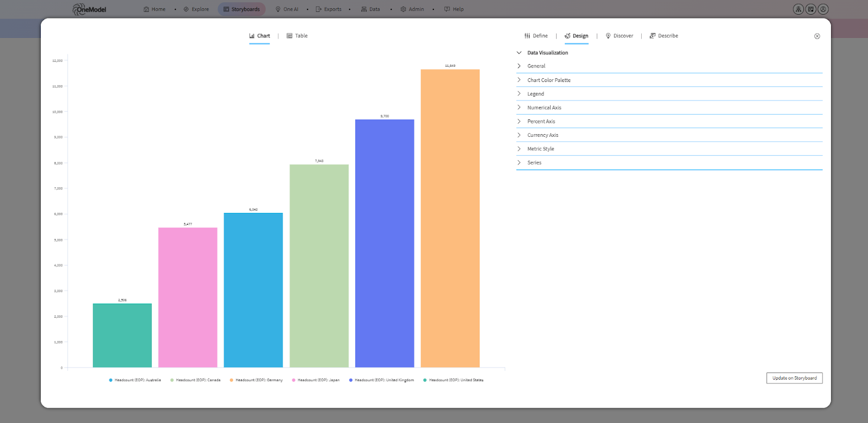The height and width of the screenshot is (423, 868).
Task: Click the Exports icon in navigation
Action: point(319,9)
